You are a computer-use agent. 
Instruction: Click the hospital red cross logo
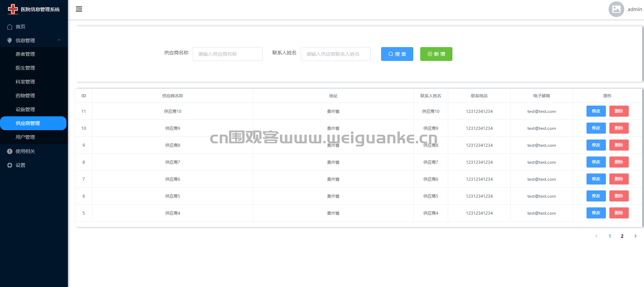point(13,9)
